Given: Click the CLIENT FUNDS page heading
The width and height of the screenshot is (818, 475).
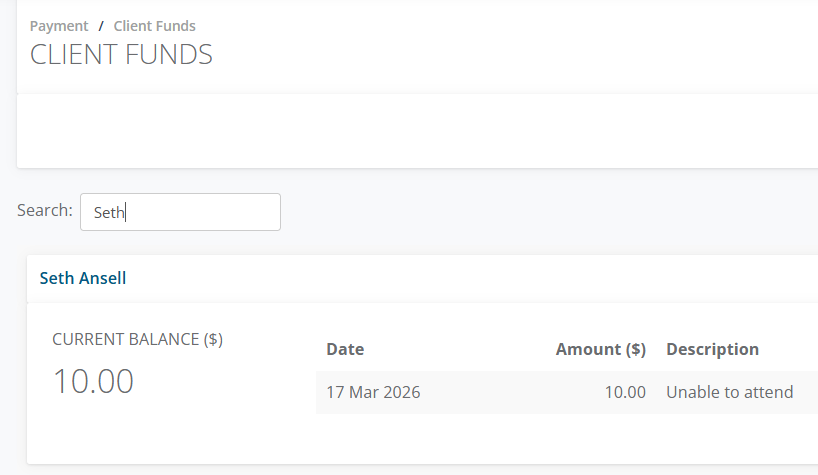Looking at the screenshot, I should point(121,54).
